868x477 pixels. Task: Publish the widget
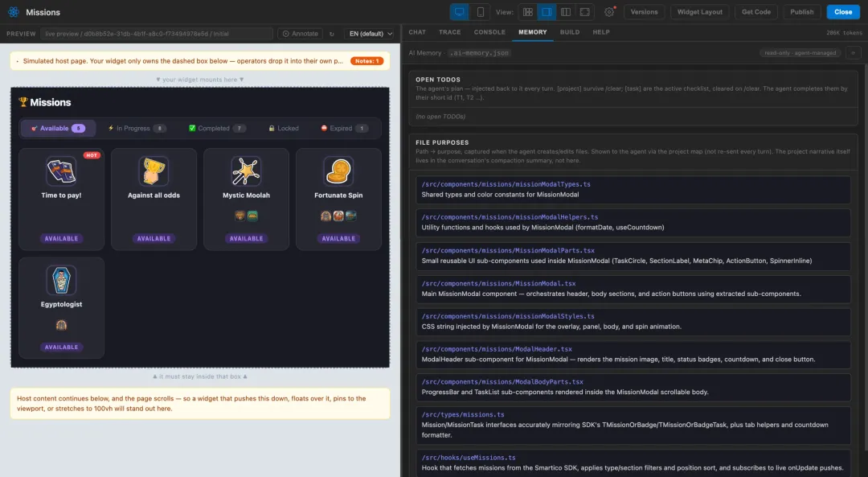tap(801, 11)
